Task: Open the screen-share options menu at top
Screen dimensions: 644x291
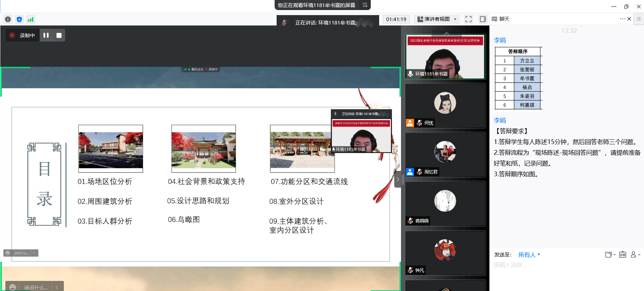Action: (x=365, y=5)
